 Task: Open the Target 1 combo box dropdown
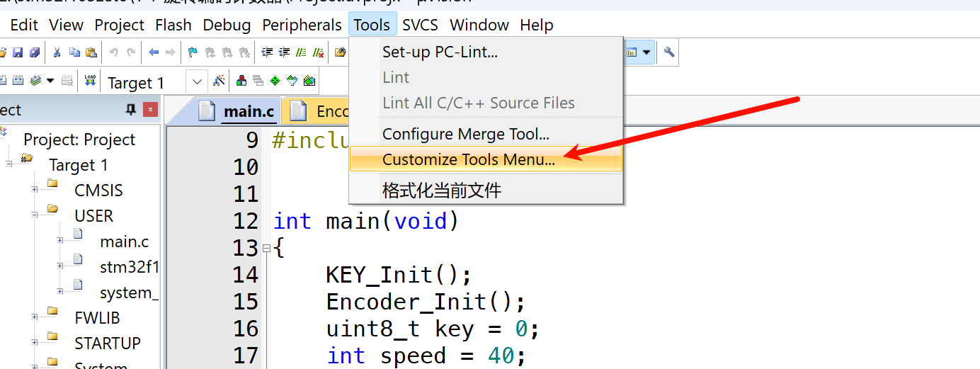197,81
